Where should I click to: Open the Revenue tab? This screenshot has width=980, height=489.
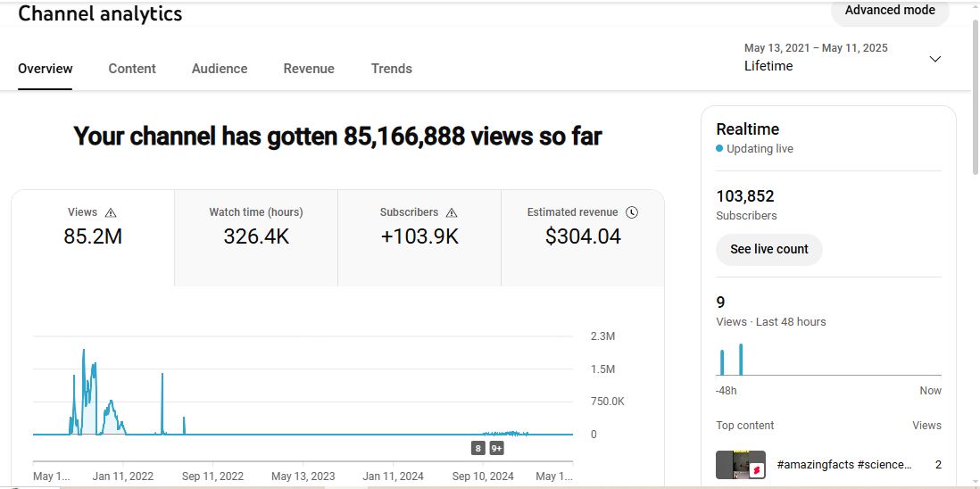coord(309,69)
